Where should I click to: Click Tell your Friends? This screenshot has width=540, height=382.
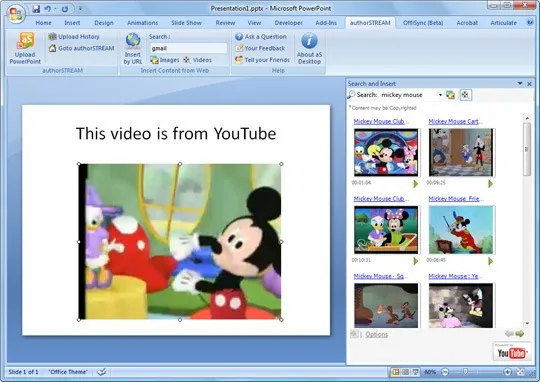pyautogui.click(x=262, y=60)
